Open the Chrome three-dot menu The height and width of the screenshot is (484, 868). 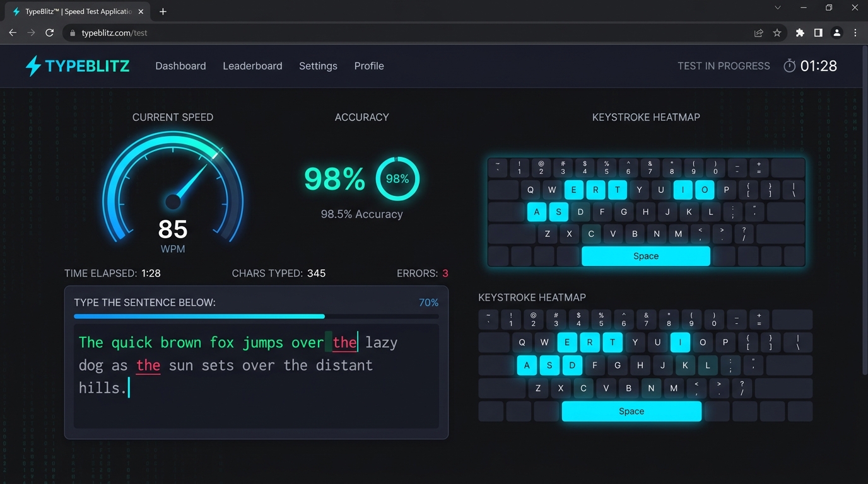click(x=855, y=33)
